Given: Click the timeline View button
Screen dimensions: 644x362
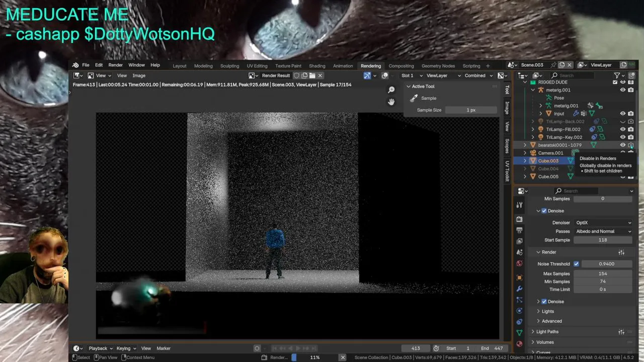Looking at the screenshot, I should coord(146,348).
